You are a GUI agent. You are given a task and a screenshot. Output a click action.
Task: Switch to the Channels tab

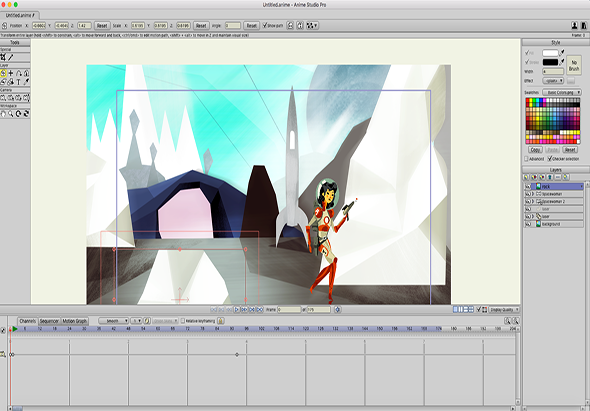pos(27,321)
